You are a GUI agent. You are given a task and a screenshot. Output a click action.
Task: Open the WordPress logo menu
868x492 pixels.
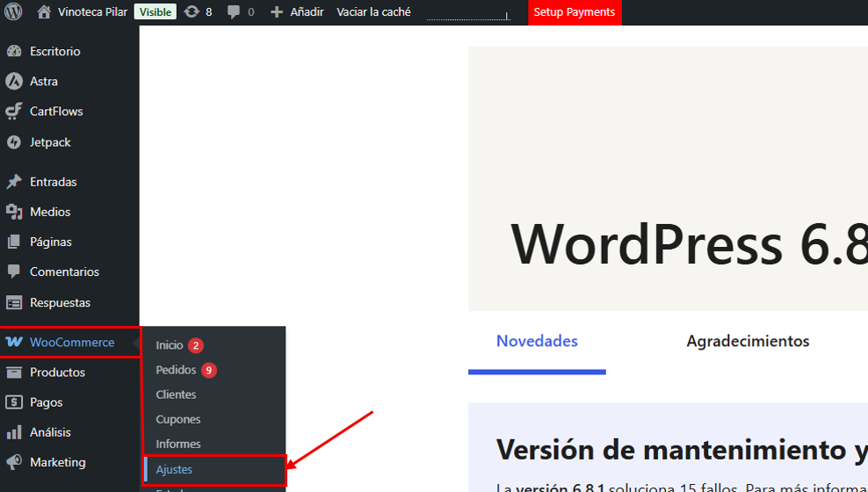click(13, 11)
